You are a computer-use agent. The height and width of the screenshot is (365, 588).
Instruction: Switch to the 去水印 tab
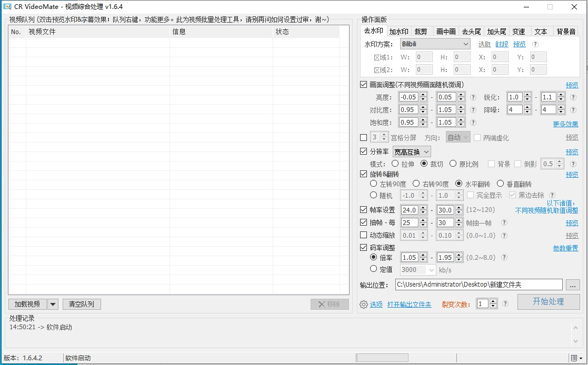pyautogui.click(x=374, y=31)
